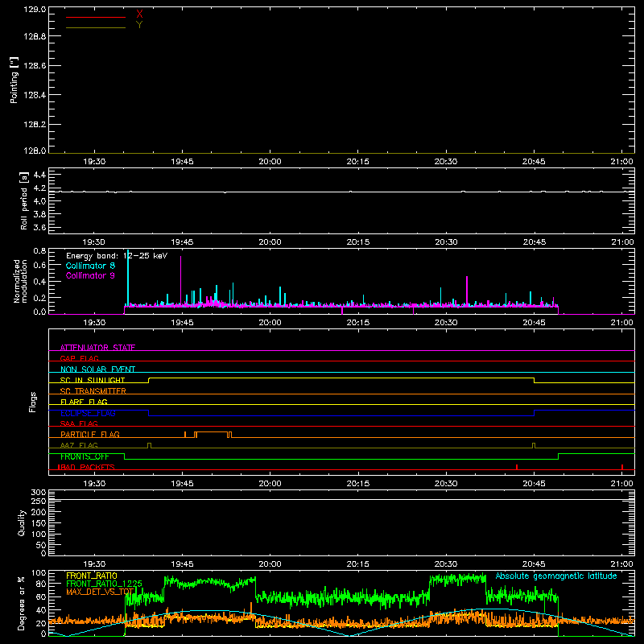The image size is (644, 644).
Task: Click the Pointing axis title
Action: point(14,80)
